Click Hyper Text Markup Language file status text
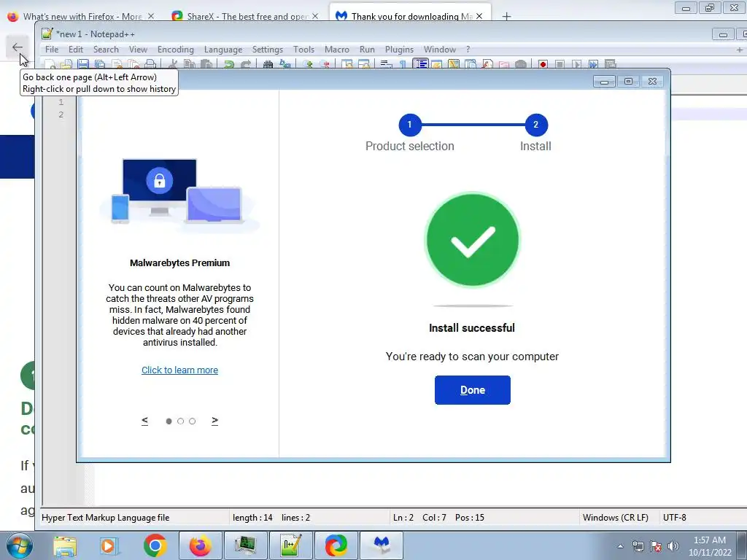This screenshot has height=560, width=747. 105,518
